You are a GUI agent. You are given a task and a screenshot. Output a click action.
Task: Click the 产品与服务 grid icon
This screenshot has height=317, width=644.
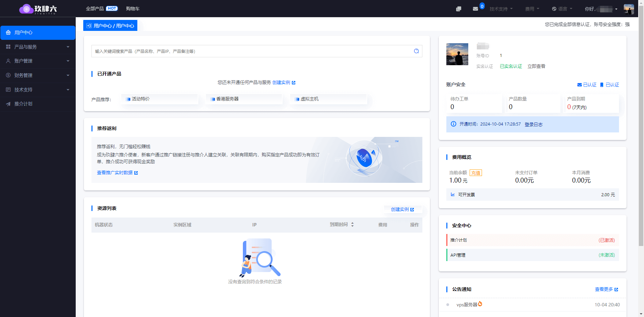[8, 47]
